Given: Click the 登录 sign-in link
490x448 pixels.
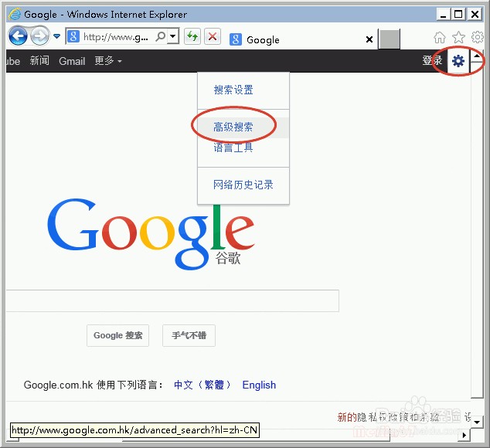Looking at the screenshot, I should (x=432, y=60).
